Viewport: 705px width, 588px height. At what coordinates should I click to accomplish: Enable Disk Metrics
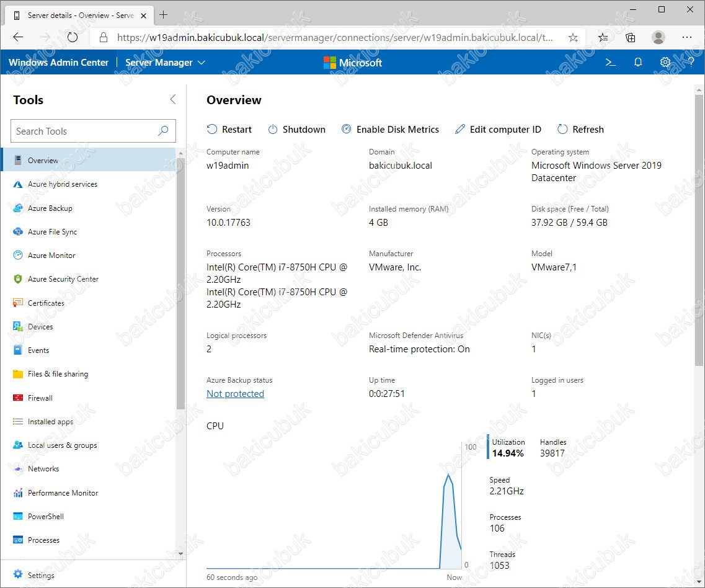click(390, 130)
